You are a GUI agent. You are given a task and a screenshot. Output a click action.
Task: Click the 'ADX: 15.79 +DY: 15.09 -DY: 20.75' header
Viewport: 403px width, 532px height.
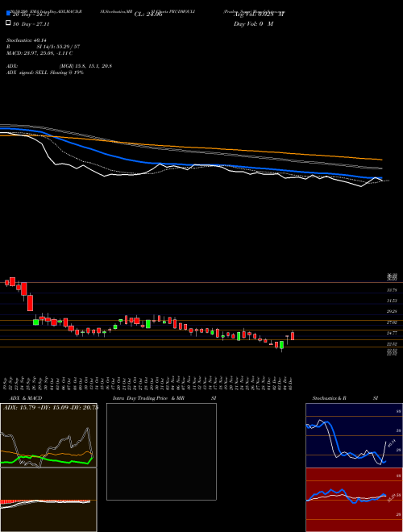[x=51, y=407]
